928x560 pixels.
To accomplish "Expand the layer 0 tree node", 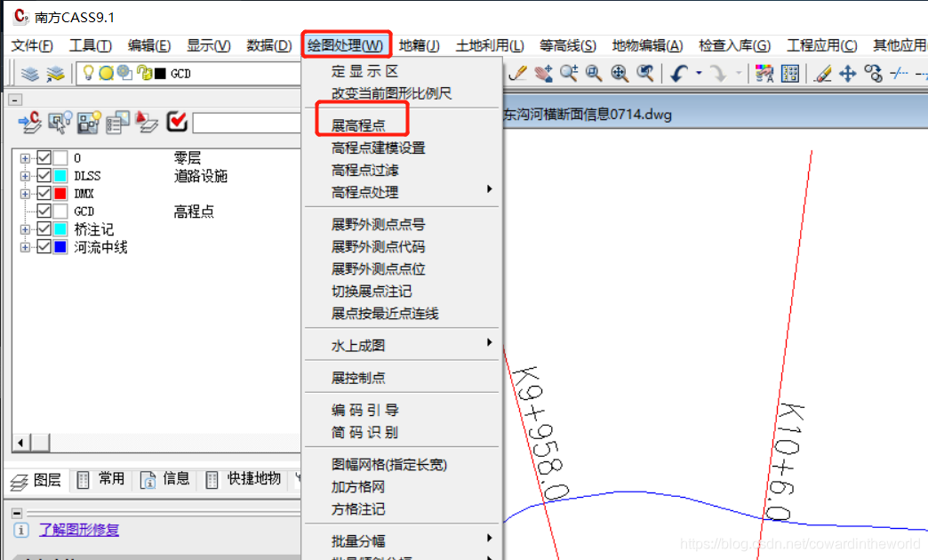I will 25,158.
